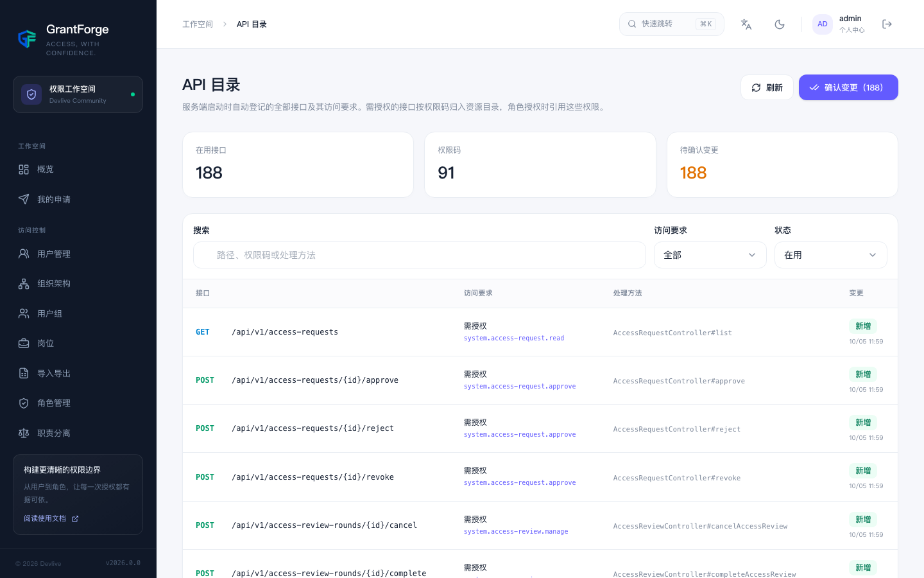
Task: Select path /api/v1/access-requests text
Action: (285, 332)
